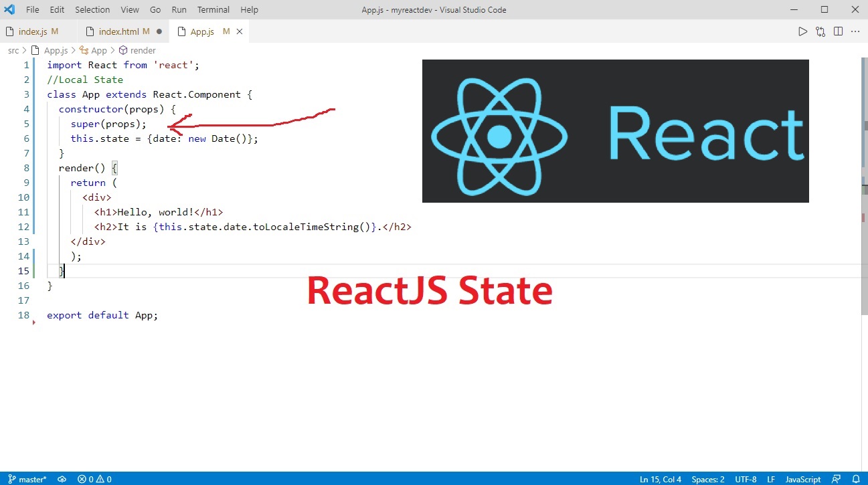Open the More Actions ellipsis menu
This screenshot has height=485, width=868.
[855, 31]
